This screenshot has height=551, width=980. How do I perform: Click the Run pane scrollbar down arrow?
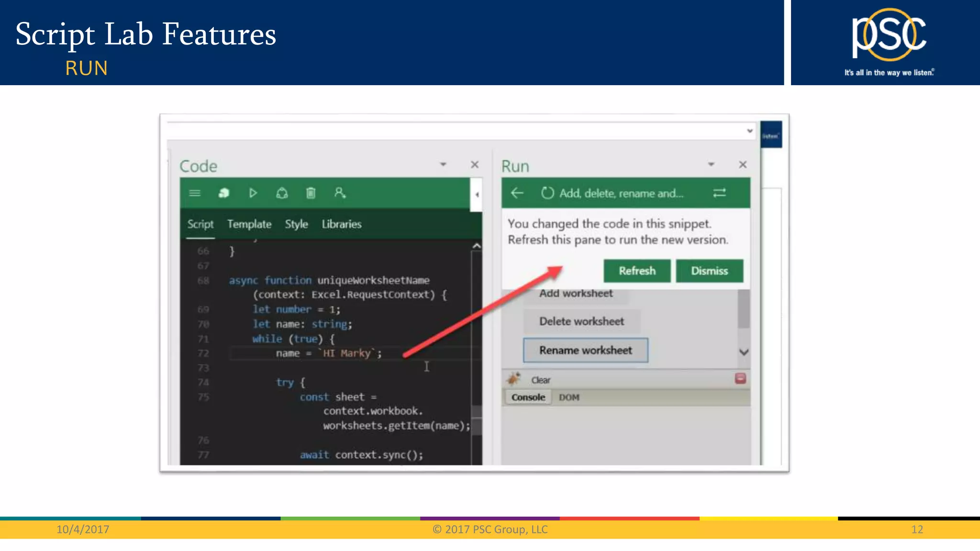(x=744, y=353)
